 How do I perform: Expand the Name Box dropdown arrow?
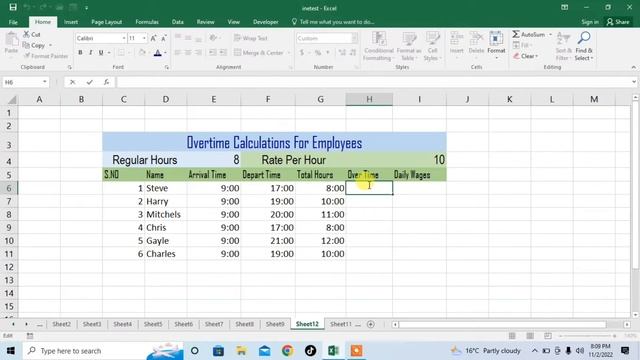point(44,82)
